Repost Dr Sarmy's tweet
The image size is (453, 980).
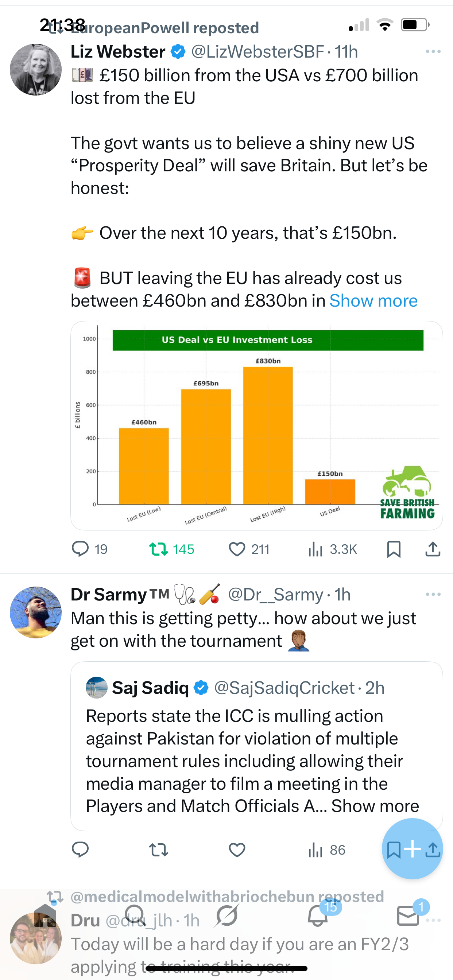click(x=159, y=849)
